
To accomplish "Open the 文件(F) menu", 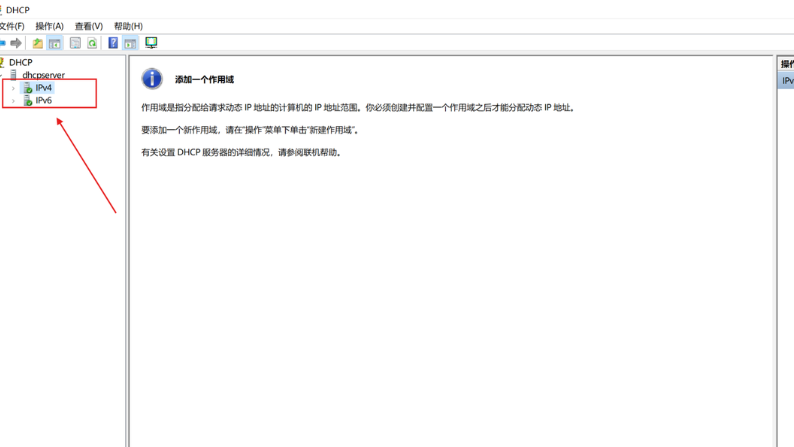I will (x=11, y=26).
